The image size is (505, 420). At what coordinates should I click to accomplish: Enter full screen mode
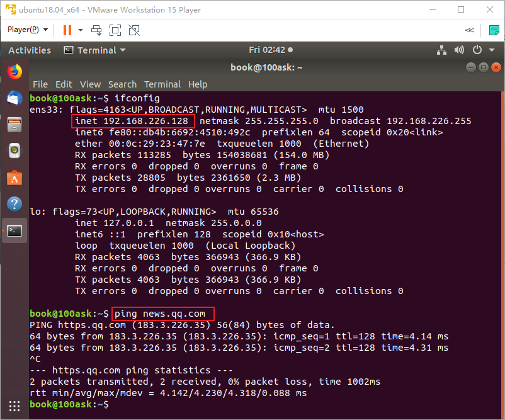point(115,30)
